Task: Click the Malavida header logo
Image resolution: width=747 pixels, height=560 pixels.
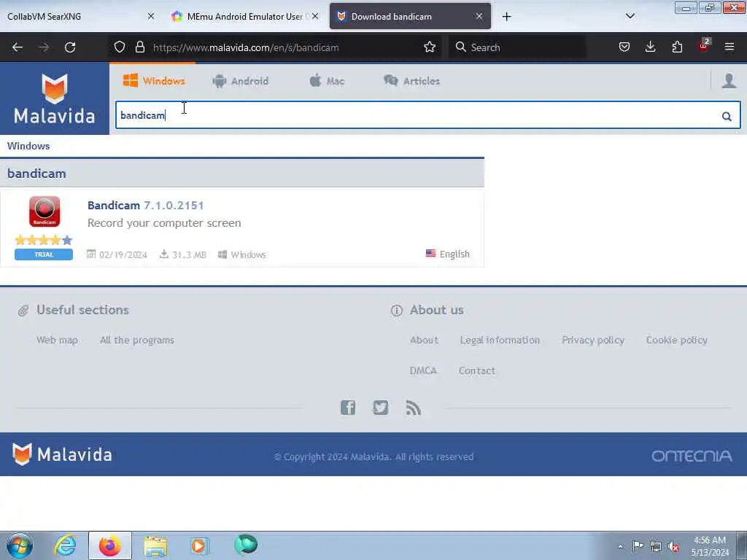Action: 54,98
